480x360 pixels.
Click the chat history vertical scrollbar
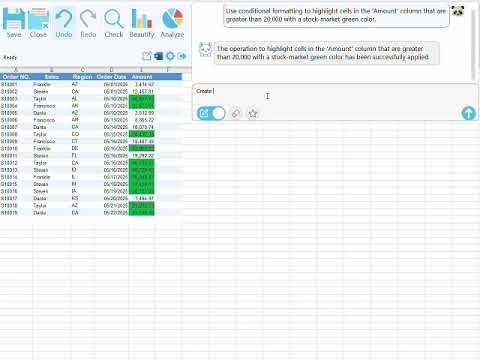[x=472, y=43]
